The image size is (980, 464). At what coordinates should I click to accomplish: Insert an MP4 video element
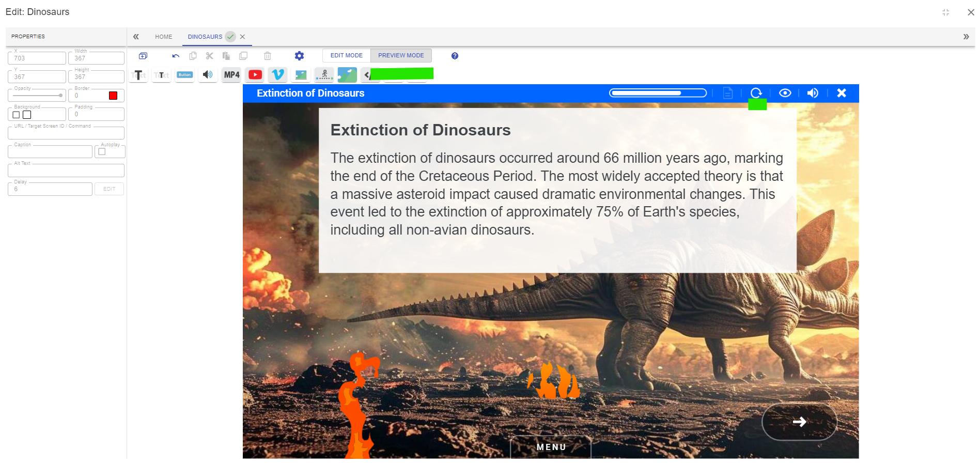(232, 75)
